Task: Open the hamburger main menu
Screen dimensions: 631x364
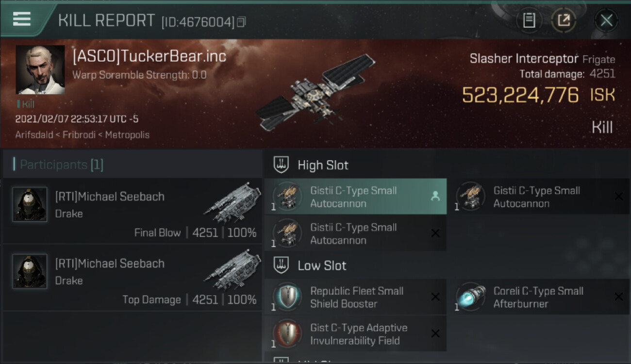Action: (x=22, y=19)
